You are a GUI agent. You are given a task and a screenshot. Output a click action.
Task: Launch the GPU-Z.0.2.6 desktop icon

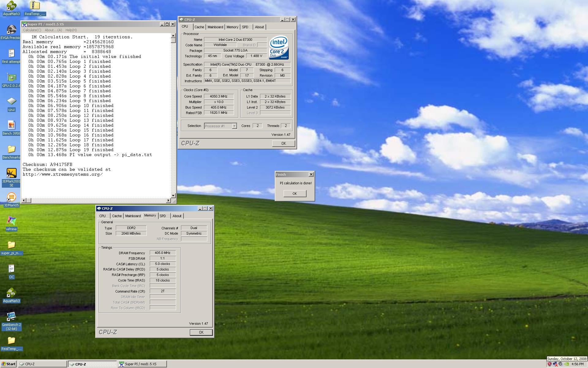(x=11, y=77)
